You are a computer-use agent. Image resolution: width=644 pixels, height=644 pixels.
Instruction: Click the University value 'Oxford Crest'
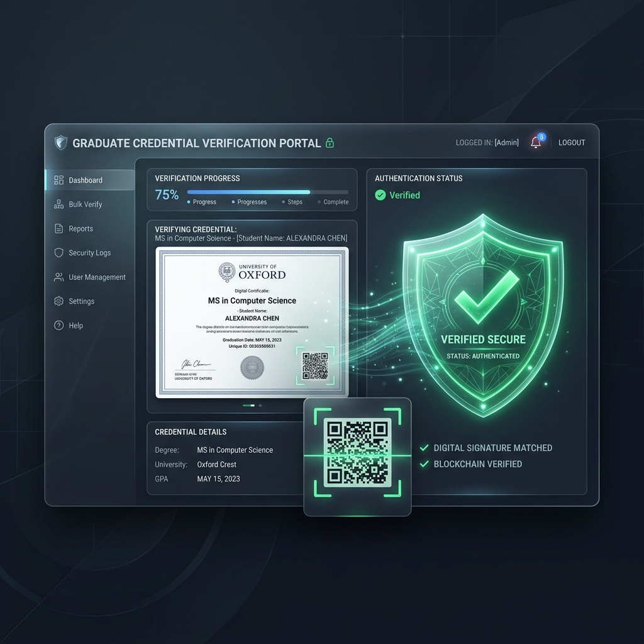click(216, 464)
